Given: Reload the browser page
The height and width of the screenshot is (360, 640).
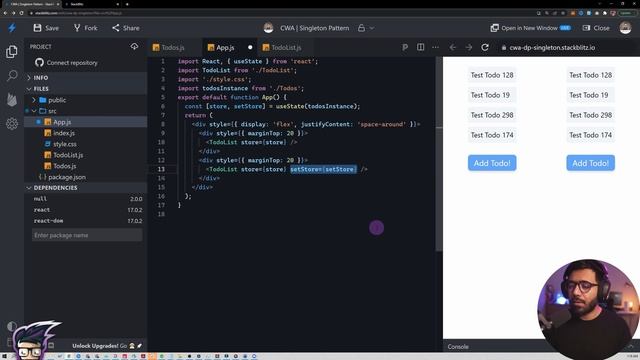Looking at the screenshot, I should 21,13.
